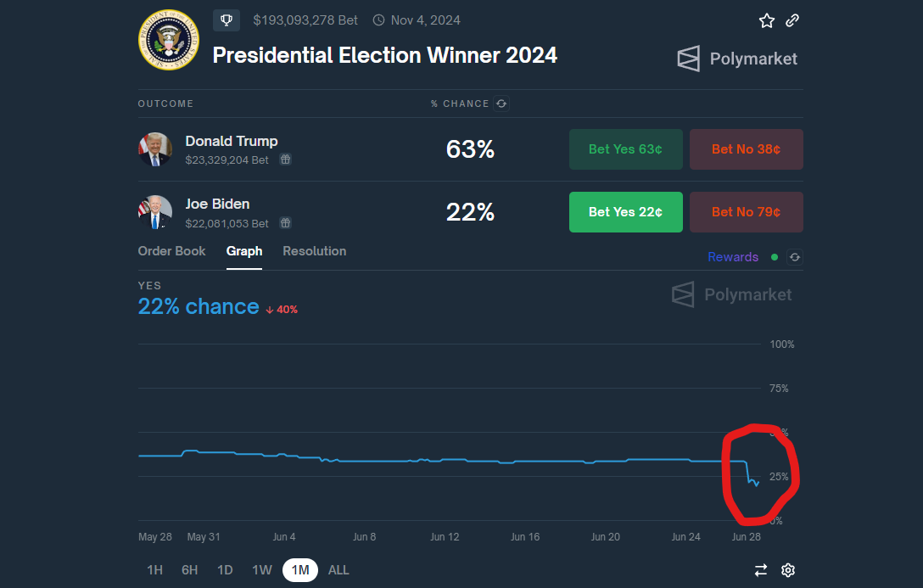Click the trophy icon near the bet total
The width and height of the screenshot is (923, 588).
pyautogui.click(x=226, y=20)
